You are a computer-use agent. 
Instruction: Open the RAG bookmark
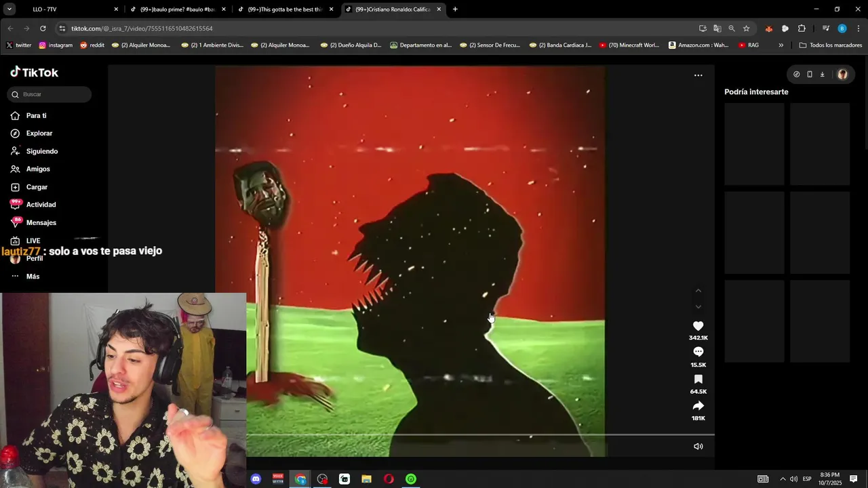(x=749, y=45)
